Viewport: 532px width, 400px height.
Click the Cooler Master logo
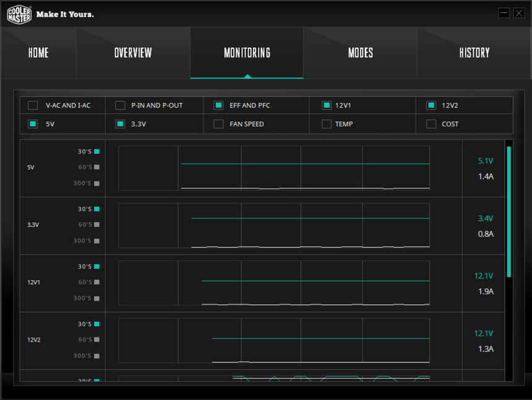click(19, 14)
